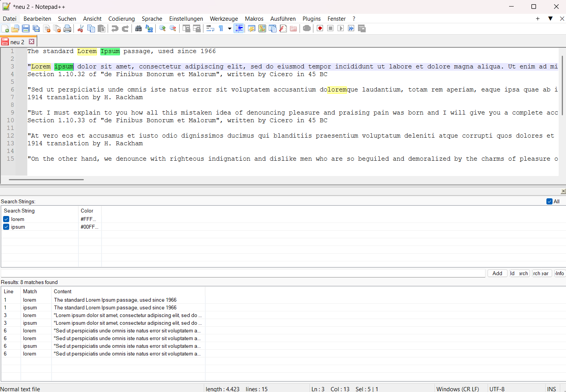Click the Add button
Screen dimensions: 566x392
[498, 273]
